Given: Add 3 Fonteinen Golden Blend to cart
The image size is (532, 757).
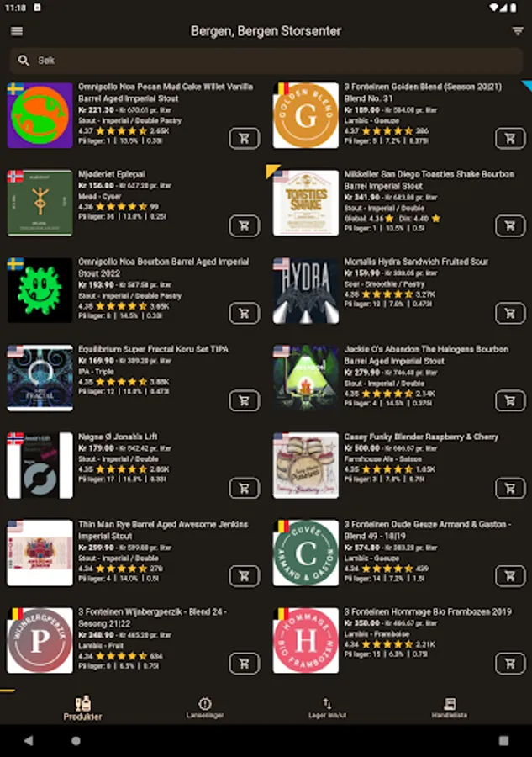Looking at the screenshot, I should pyautogui.click(x=510, y=139).
